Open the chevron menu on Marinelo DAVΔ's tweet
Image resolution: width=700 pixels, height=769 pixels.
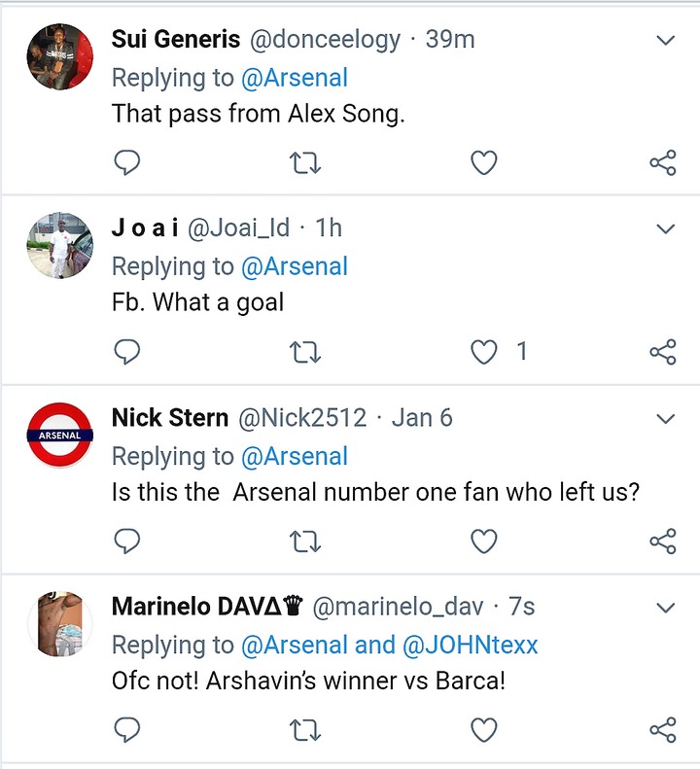coord(666,608)
